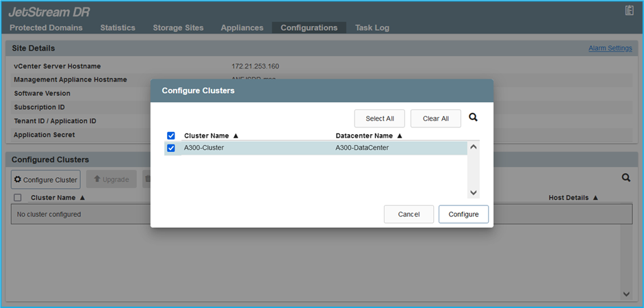This screenshot has width=644, height=308.
Task: Click the Management Appliance Hostname label
Action: 70,79
